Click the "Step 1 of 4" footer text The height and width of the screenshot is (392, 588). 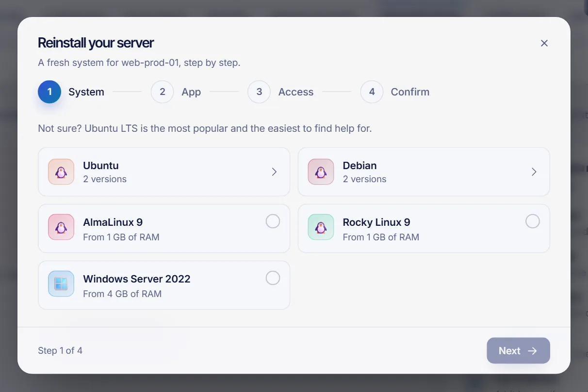(x=60, y=350)
